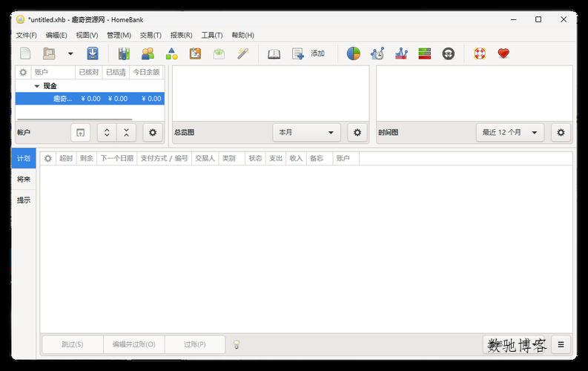
Task: Sort by 下一个日期 column header
Action: pos(117,158)
